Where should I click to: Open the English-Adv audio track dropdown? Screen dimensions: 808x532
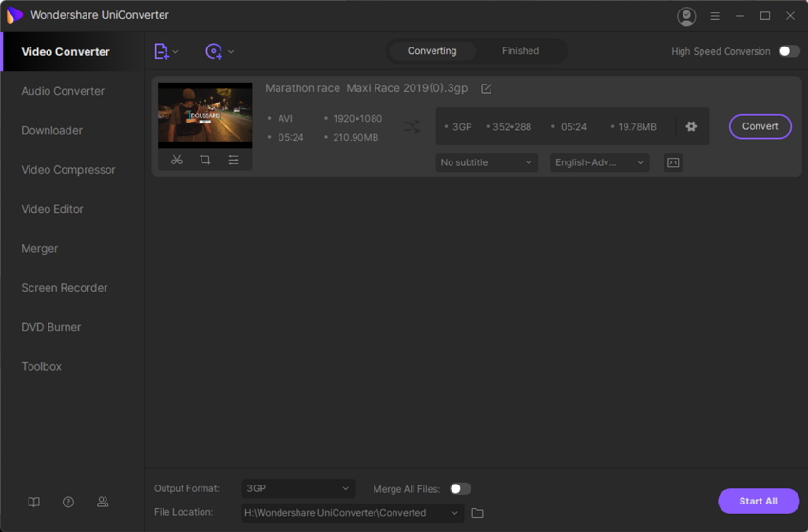(599, 162)
